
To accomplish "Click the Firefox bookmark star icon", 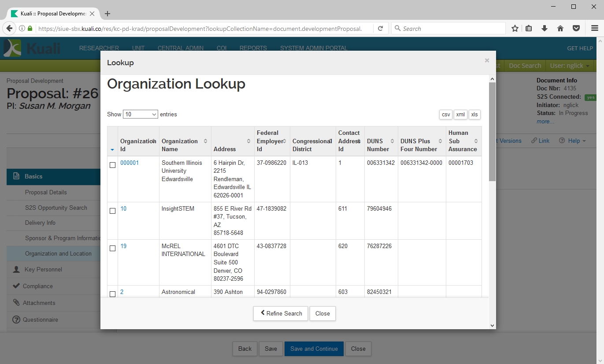I will pyautogui.click(x=515, y=29).
